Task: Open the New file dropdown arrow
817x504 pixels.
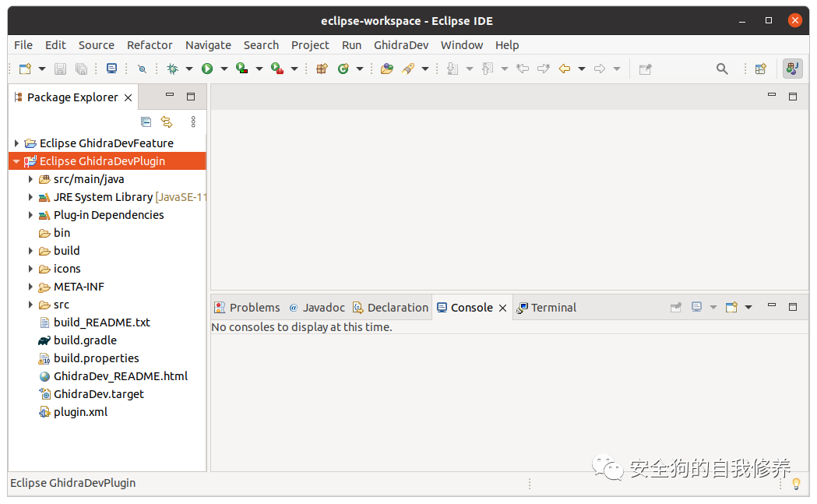Action: [42, 69]
